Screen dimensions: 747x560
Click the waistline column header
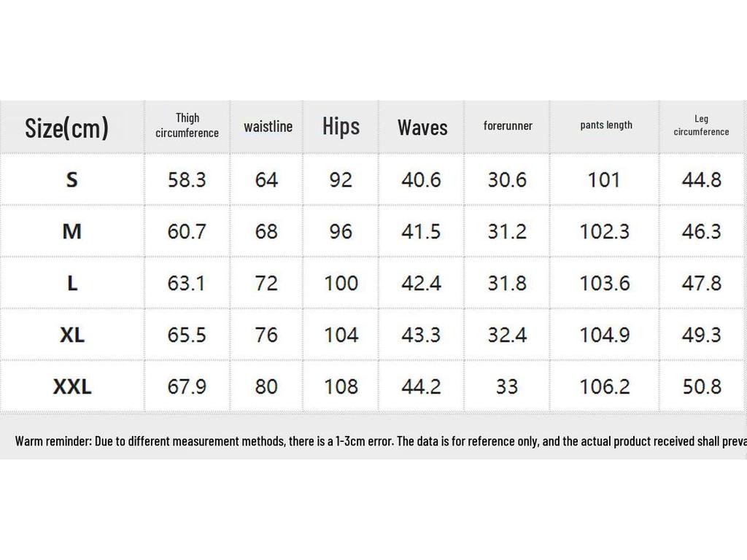pyautogui.click(x=268, y=127)
